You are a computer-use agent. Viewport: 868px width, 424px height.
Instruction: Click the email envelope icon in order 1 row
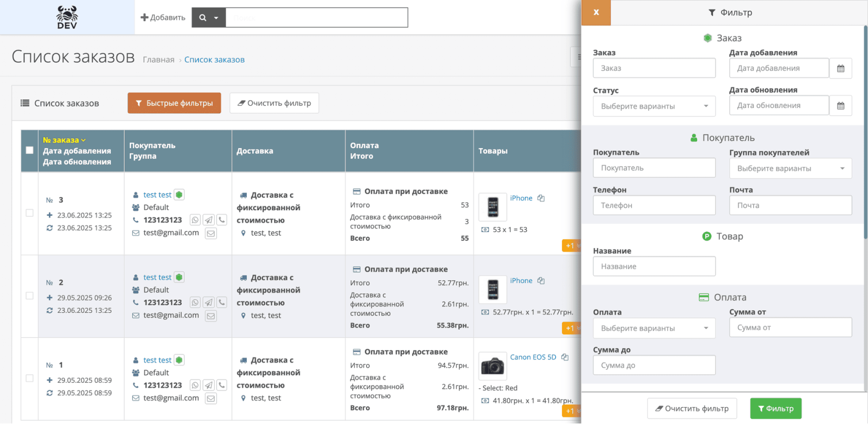pyautogui.click(x=211, y=399)
